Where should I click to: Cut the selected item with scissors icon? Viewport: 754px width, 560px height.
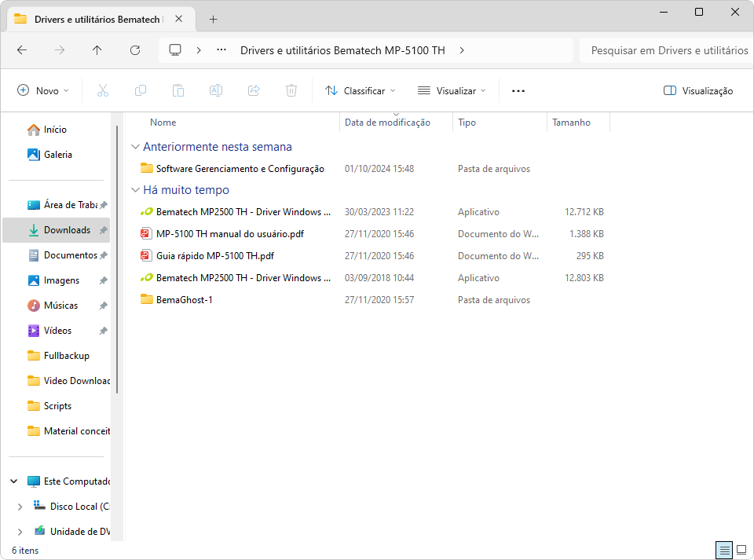tap(103, 90)
